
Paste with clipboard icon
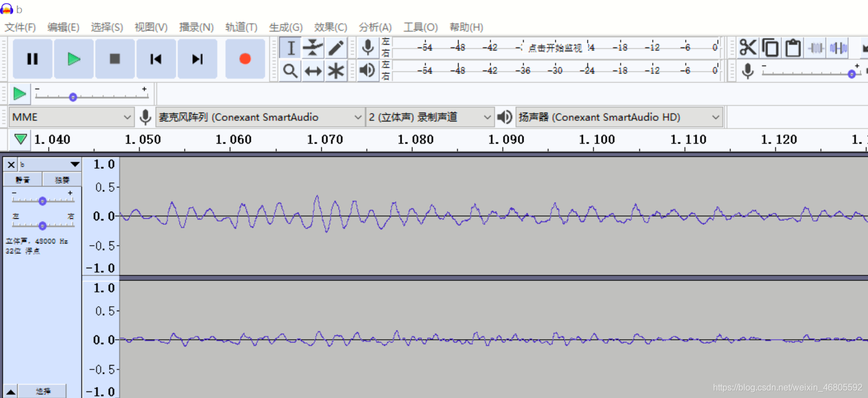[x=793, y=48]
